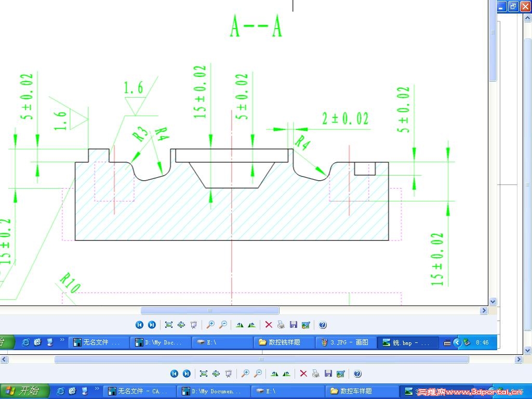Screen dimensions: 532x399
Task: Switch to D:\My Documen... taskbar window
Action: 214,391
